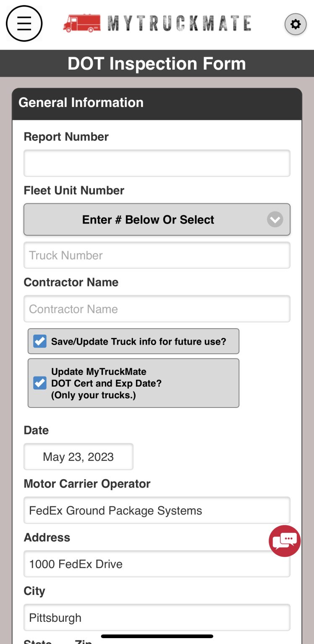Select the Motor Carrier Operator field

157,510
